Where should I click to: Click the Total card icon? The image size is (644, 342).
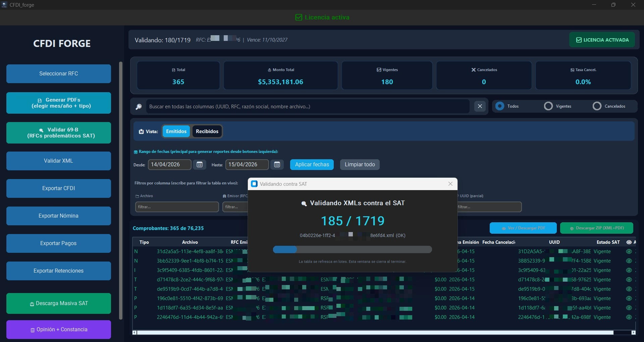click(x=173, y=70)
